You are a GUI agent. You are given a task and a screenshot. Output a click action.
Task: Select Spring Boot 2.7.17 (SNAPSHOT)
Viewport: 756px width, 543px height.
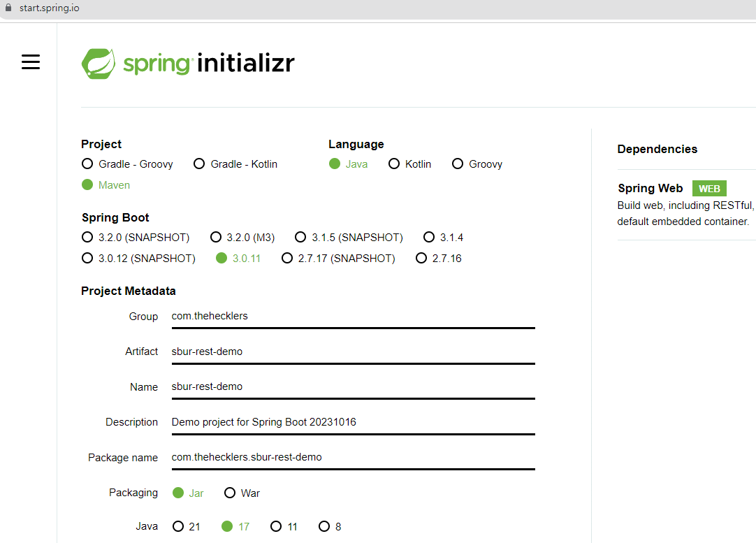pos(338,258)
